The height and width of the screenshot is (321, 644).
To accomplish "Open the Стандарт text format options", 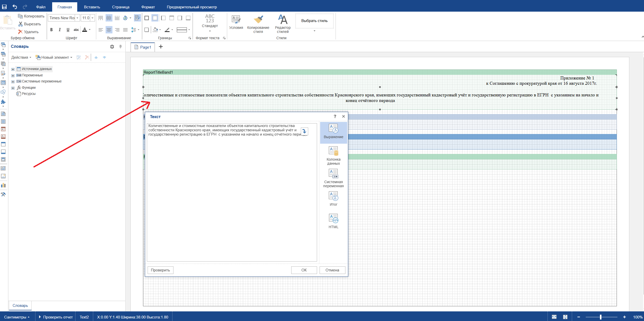I will point(210,23).
